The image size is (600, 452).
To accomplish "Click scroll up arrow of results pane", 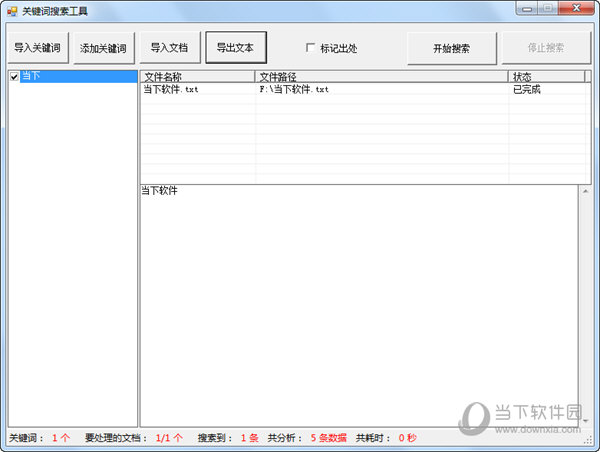I will 585,191.
